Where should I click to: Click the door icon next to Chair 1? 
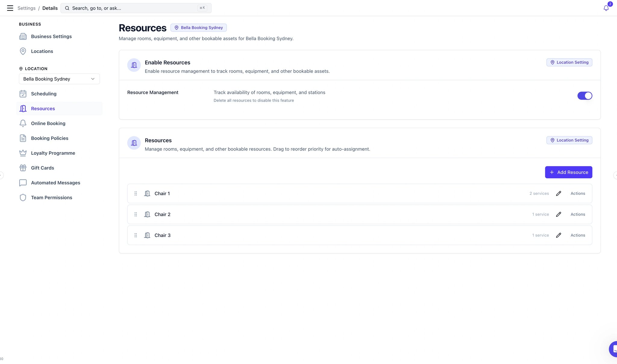click(x=147, y=193)
